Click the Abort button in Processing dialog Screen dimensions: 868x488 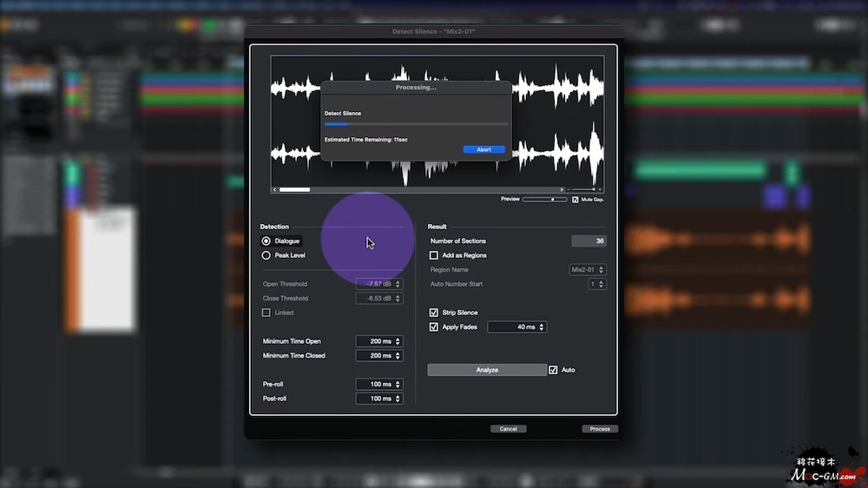click(x=483, y=149)
